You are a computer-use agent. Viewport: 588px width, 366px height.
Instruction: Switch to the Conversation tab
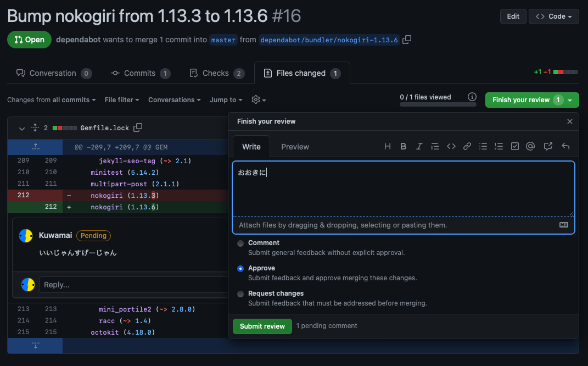coord(54,73)
